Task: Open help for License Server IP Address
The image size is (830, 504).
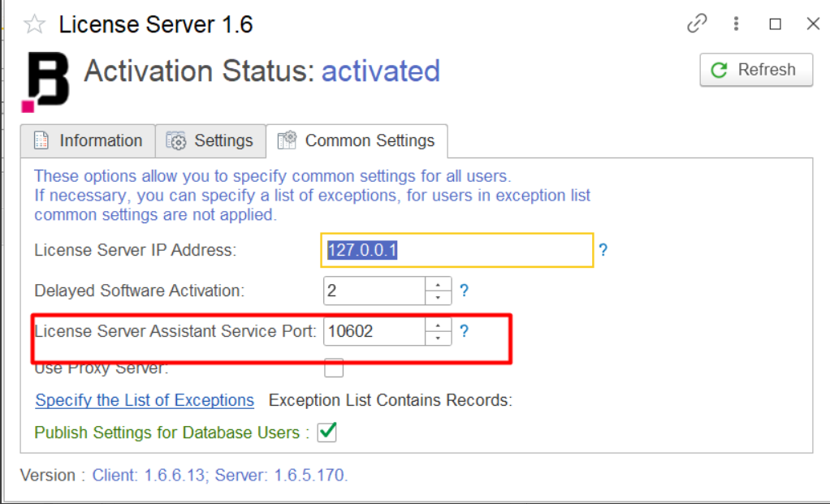Action: 603,250
